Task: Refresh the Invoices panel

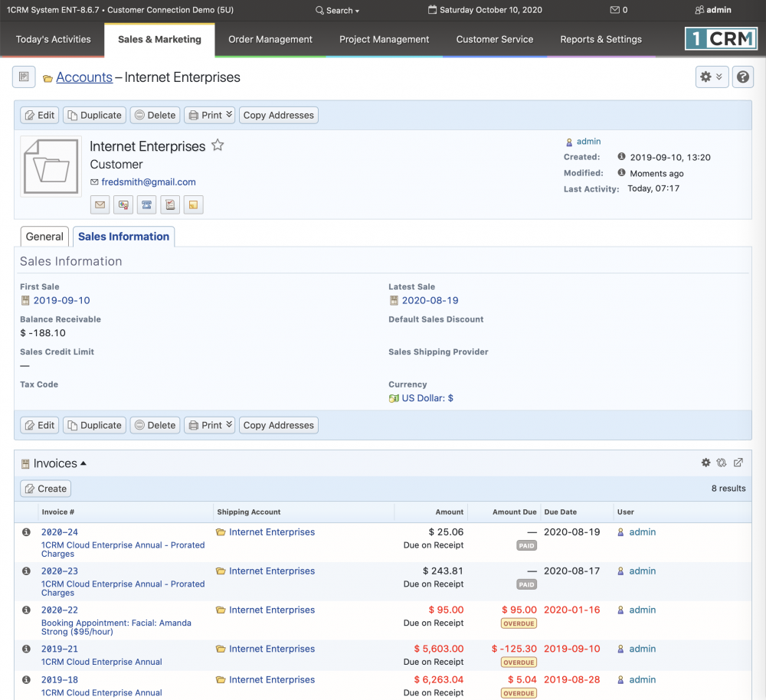Action: [x=722, y=463]
